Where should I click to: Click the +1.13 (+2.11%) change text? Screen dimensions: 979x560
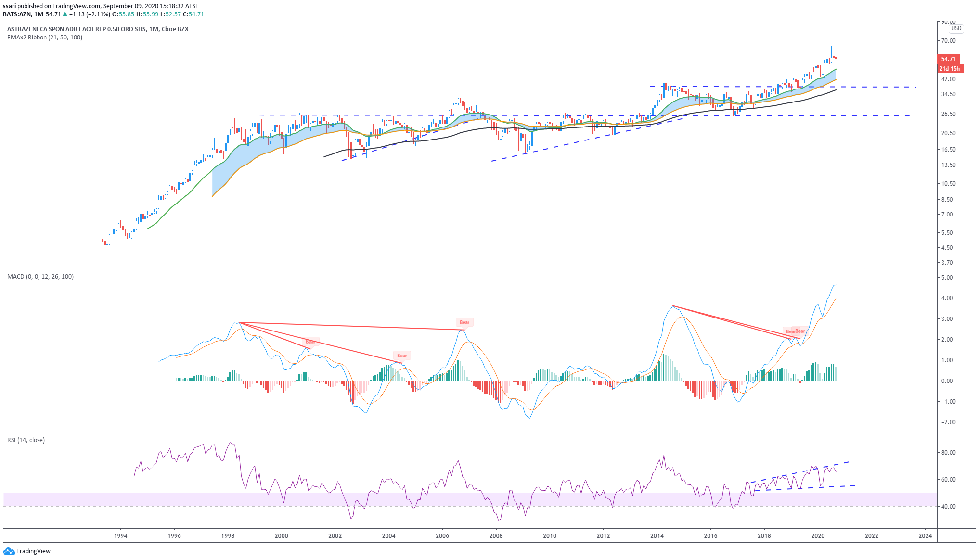point(90,14)
